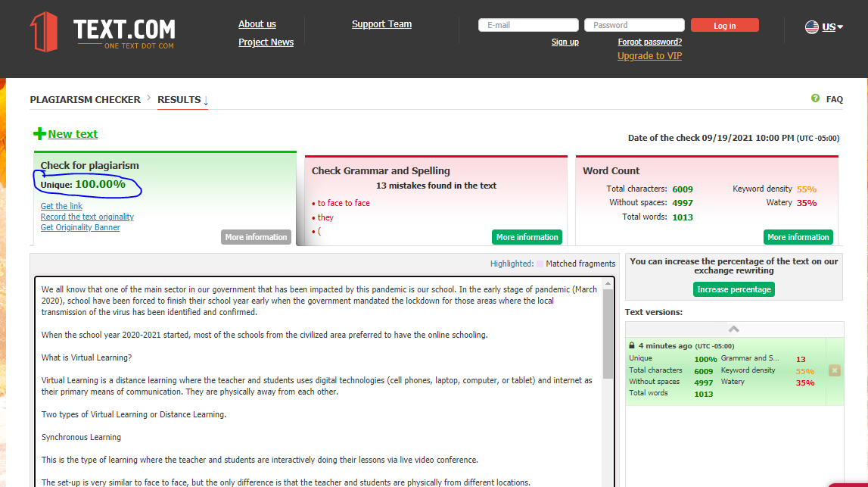Select the Check for plagiarism panel
The width and height of the screenshot is (868, 487).
coord(165,198)
